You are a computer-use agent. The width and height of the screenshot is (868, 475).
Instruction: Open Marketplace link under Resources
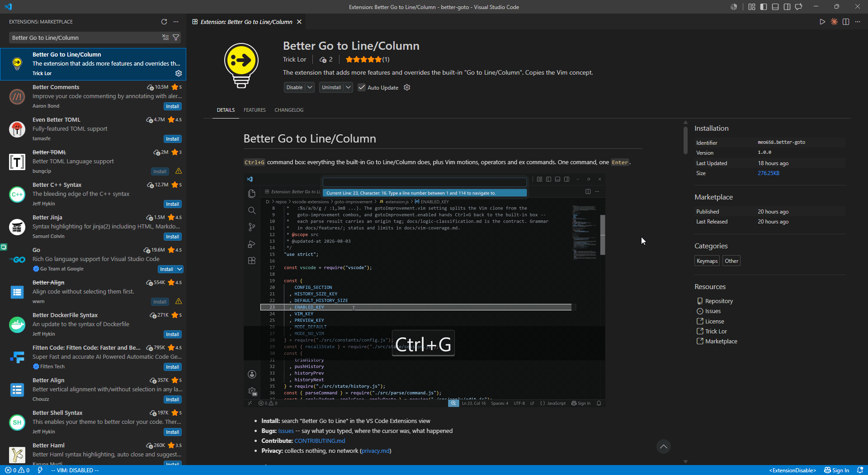click(x=721, y=342)
